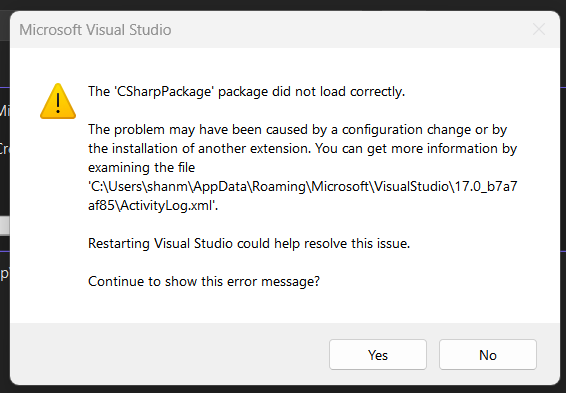Click No to stop showing this error
Image resolution: width=566 pixels, height=393 pixels.
coord(488,354)
